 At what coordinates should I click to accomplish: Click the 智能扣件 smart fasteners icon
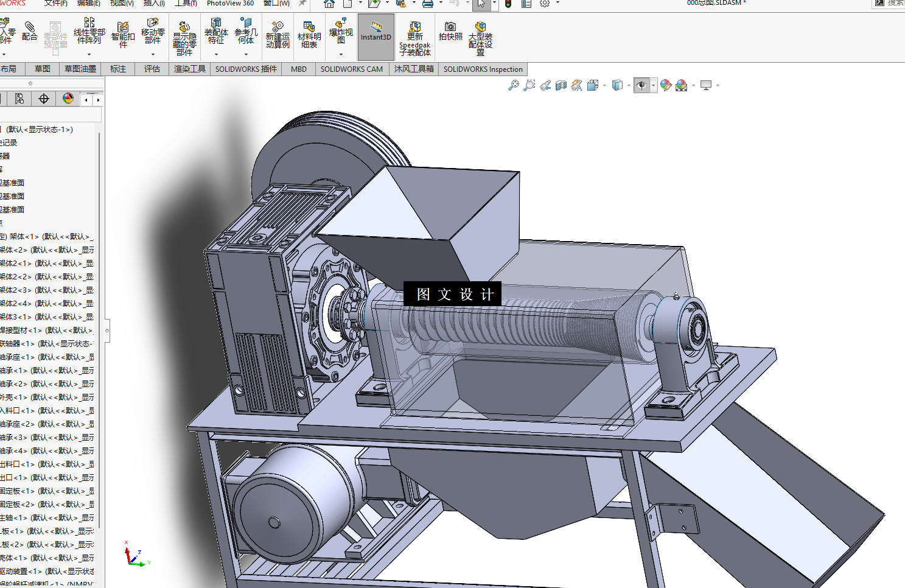(x=123, y=35)
